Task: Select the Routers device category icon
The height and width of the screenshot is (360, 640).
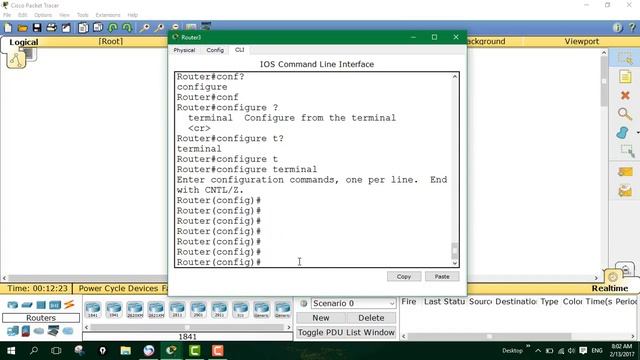Action: (x=13, y=305)
